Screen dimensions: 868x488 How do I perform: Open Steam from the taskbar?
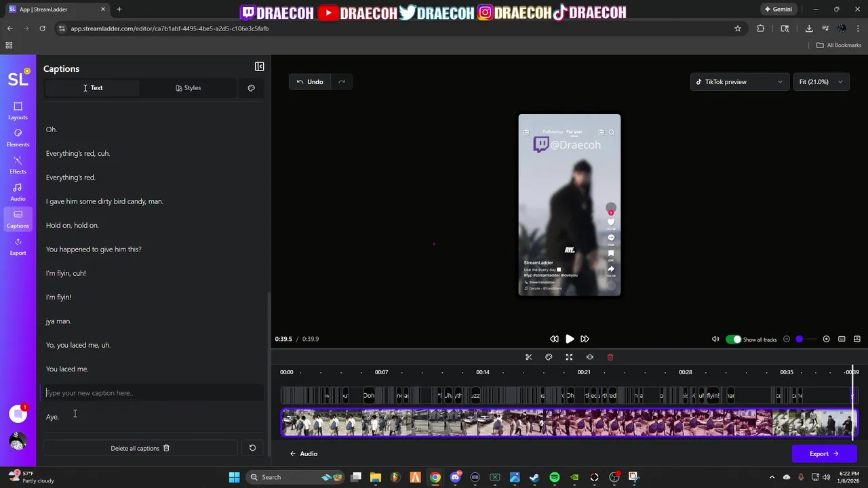click(x=534, y=477)
